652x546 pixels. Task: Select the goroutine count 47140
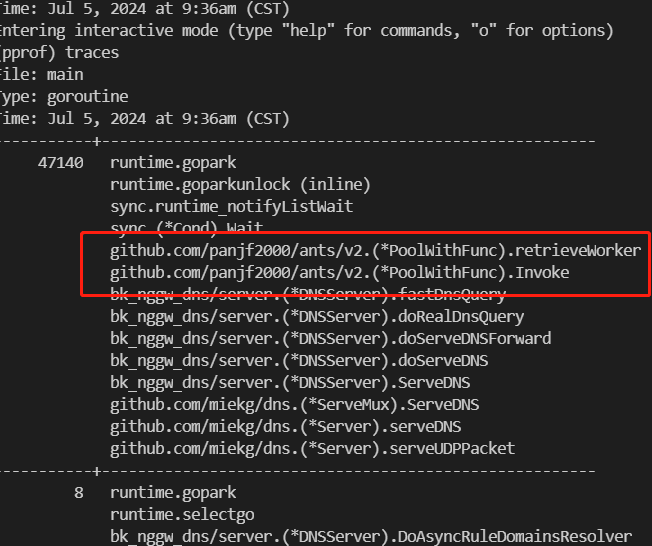(61, 163)
